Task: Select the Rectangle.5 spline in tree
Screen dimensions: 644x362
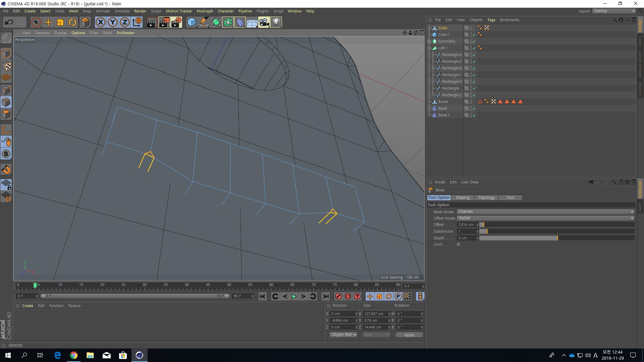Action: pyautogui.click(x=451, y=62)
